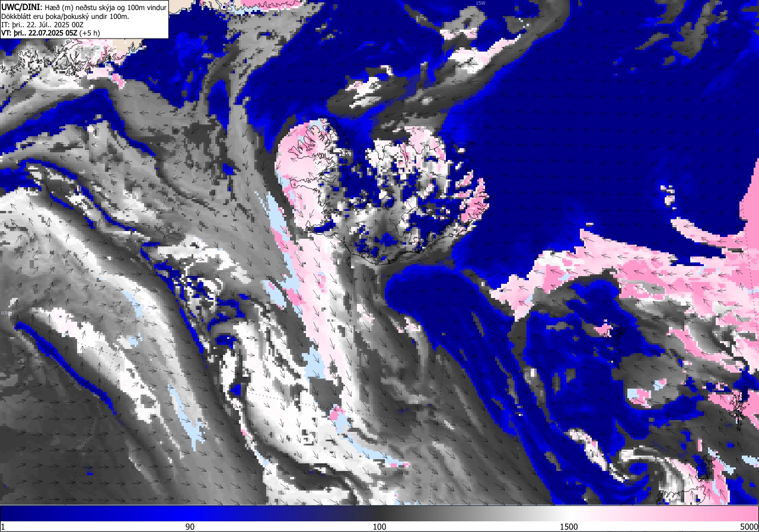Select the text 'Hæð (m) neðstu skýja og 100m vindur'
Image resolution: width=759 pixels, height=532 pixels.
106,7
